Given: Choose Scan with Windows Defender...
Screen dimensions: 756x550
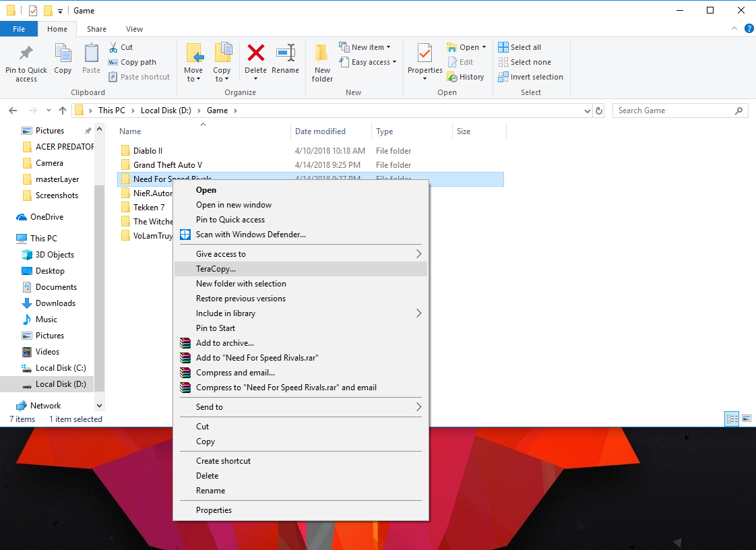Looking at the screenshot, I should point(301,235).
